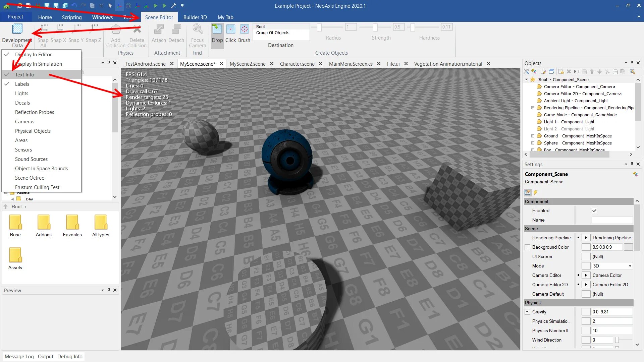This screenshot has height=362, width=644.
Task: Click the Background Color swatch
Action: 628,247
